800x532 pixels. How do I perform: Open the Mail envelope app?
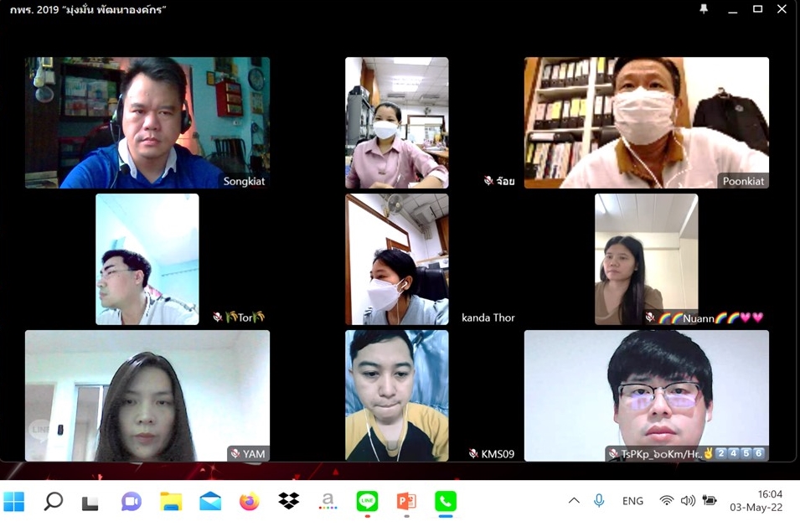210,501
